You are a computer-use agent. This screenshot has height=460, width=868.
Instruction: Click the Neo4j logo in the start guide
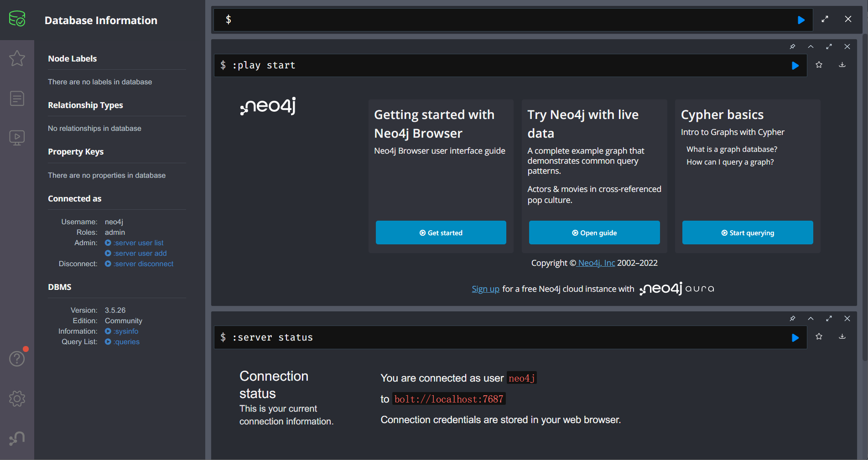click(268, 106)
